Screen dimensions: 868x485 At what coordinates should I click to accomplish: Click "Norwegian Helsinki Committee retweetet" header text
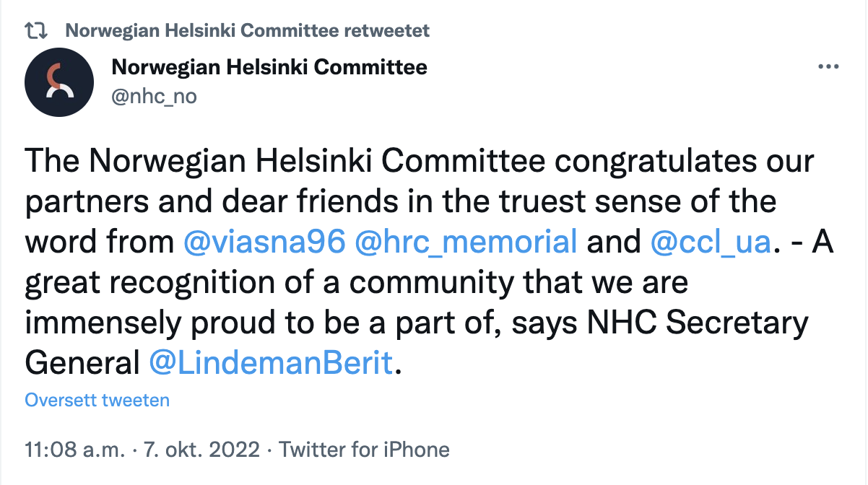coord(247,30)
